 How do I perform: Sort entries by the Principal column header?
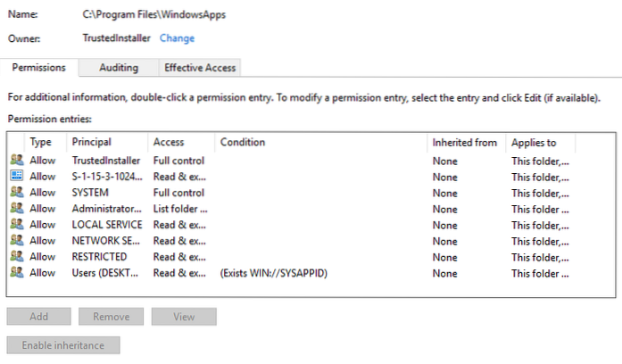[x=92, y=142]
